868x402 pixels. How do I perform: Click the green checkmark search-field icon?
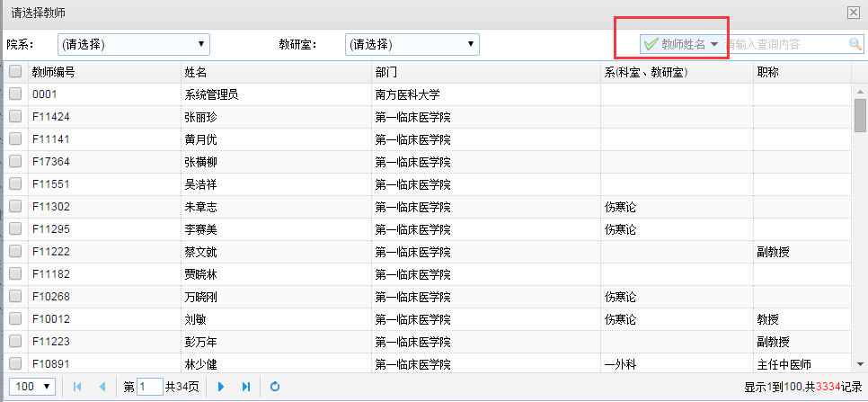click(x=651, y=44)
